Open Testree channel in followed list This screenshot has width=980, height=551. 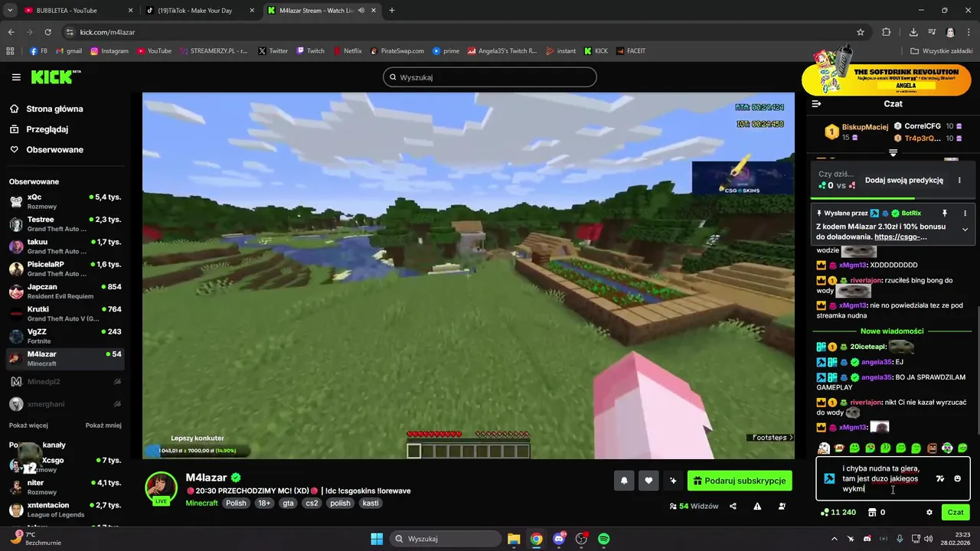point(65,224)
